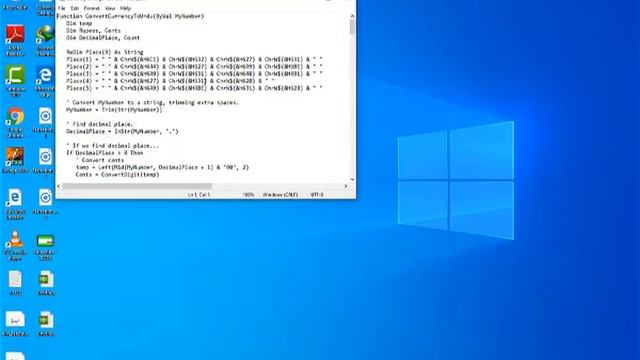This screenshot has height=360, width=640.
Task: Click the 'UTF-8' encoding status bar entry
Action: [x=317, y=195]
